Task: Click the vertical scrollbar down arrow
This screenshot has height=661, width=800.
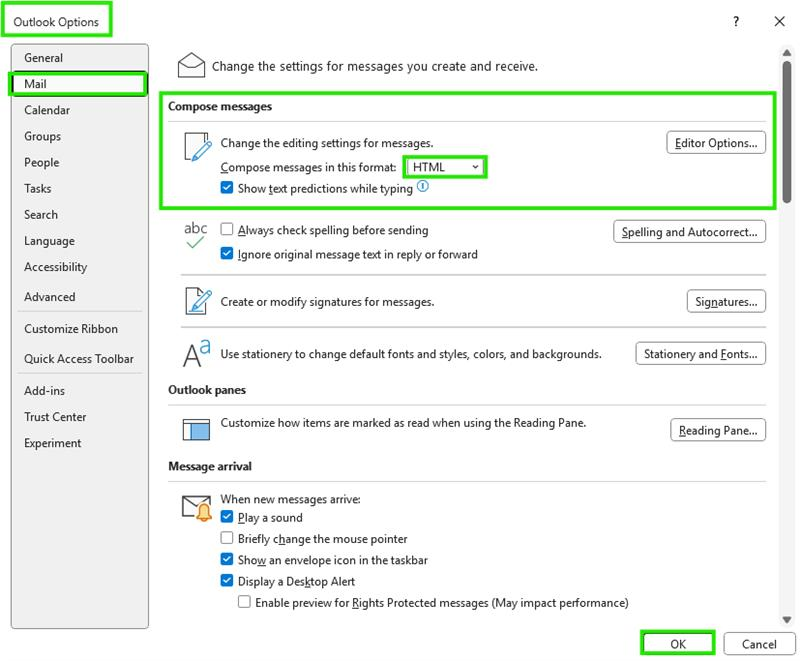Action: coord(787,620)
